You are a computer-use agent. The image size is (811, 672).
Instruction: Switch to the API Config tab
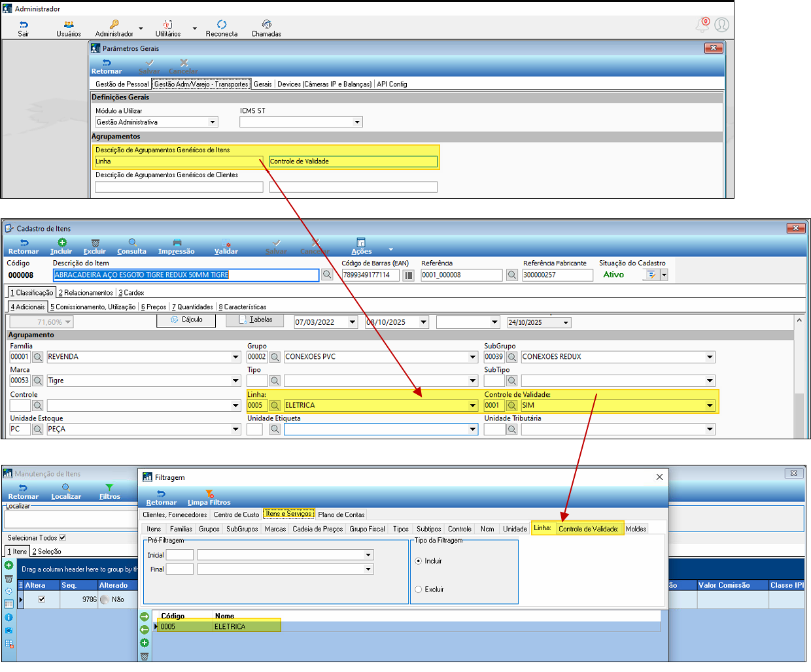[392, 84]
